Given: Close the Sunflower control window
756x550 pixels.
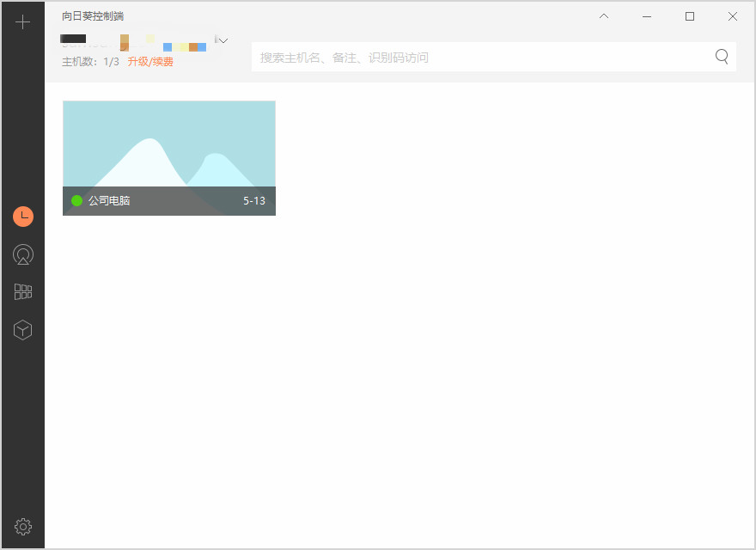Looking at the screenshot, I should pyautogui.click(x=733, y=16).
